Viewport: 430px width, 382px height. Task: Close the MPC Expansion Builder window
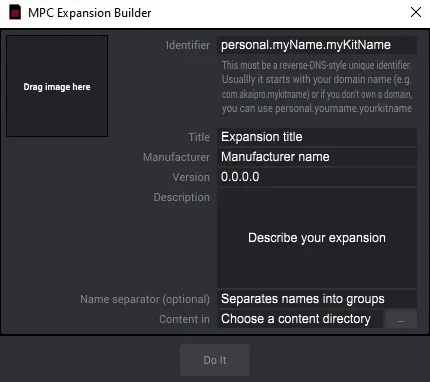click(x=416, y=13)
